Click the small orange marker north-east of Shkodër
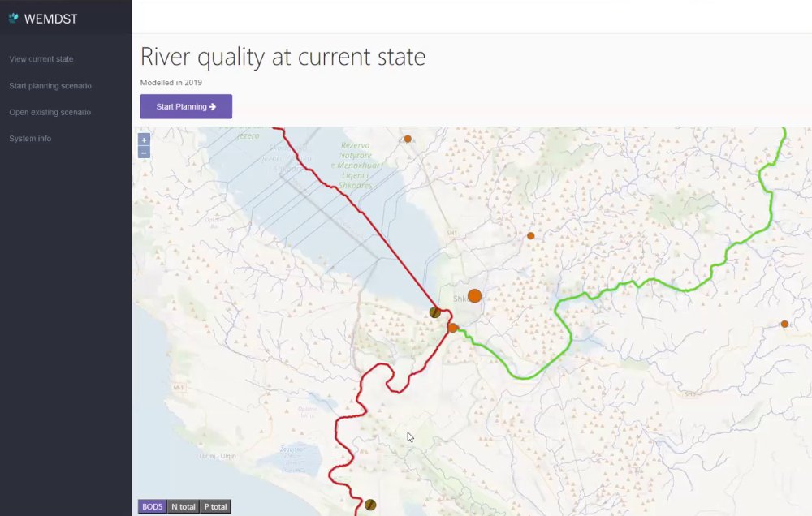Viewport: 812px width, 516px height. [530, 235]
